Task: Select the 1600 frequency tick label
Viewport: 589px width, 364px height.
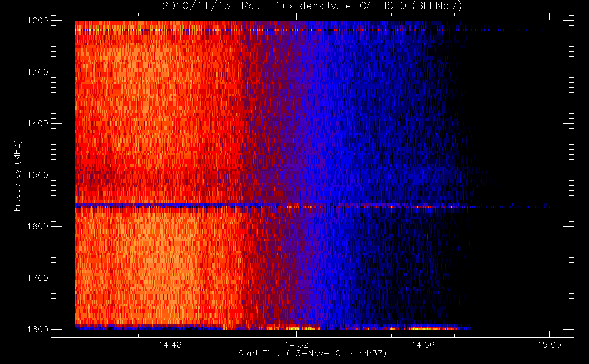Action: (38, 226)
